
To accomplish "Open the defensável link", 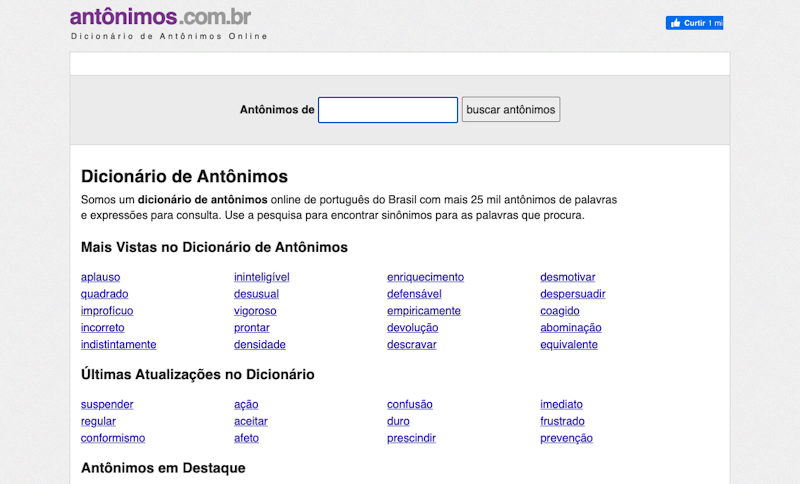I will (x=414, y=294).
